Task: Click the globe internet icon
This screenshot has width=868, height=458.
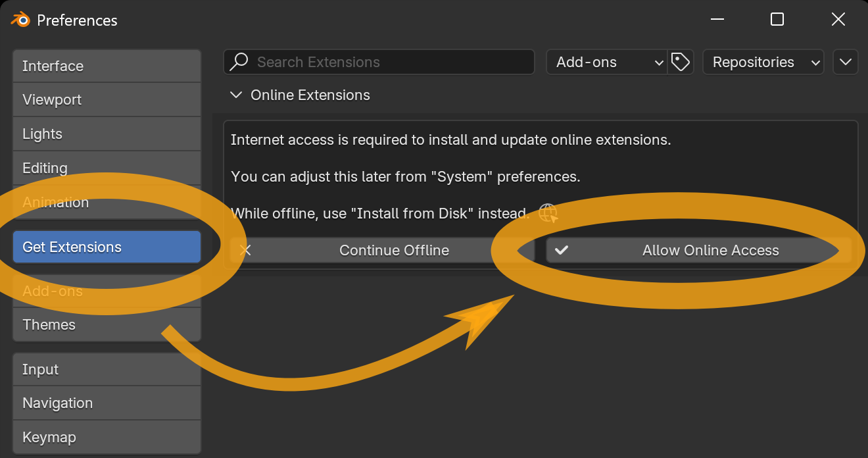Action: (548, 213)
